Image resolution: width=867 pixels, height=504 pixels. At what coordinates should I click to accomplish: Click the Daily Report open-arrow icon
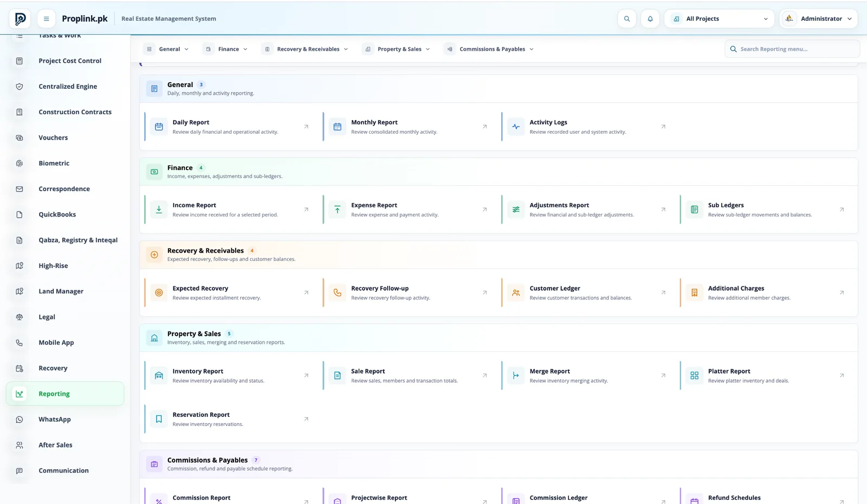[306, 127]
